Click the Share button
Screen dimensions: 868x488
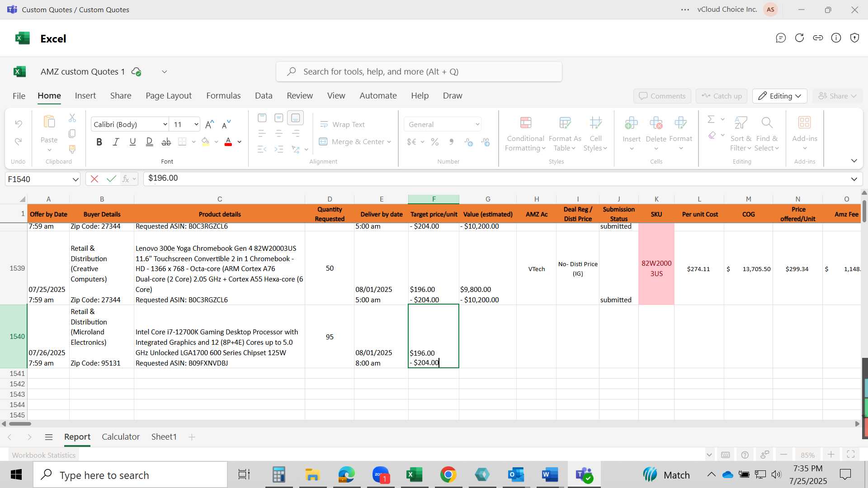837,96
